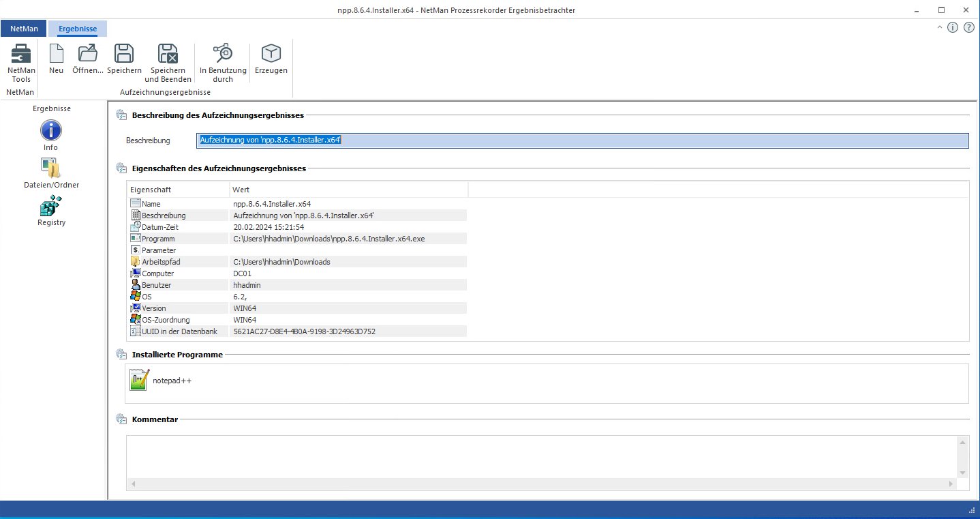Click Speichern und Beenden icon

click(x=168, y=54)
